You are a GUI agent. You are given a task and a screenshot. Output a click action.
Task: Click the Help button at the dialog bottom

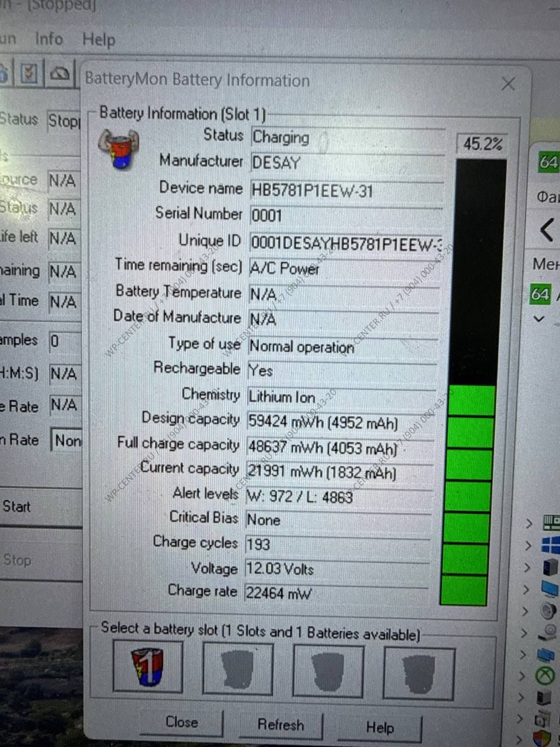pos(380,728)
